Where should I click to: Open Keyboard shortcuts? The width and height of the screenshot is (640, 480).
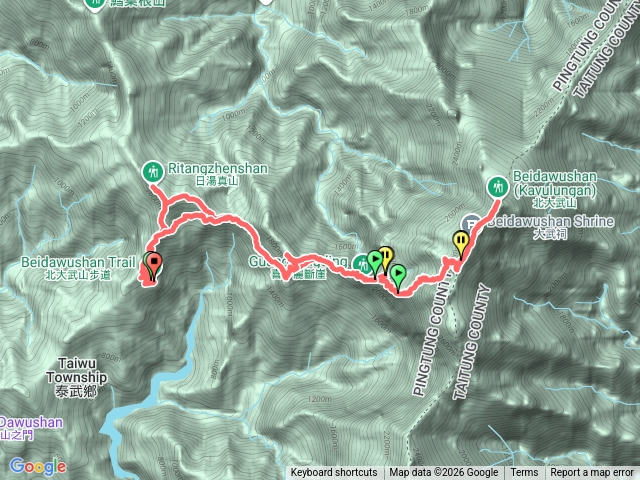(x=334, y=473)
